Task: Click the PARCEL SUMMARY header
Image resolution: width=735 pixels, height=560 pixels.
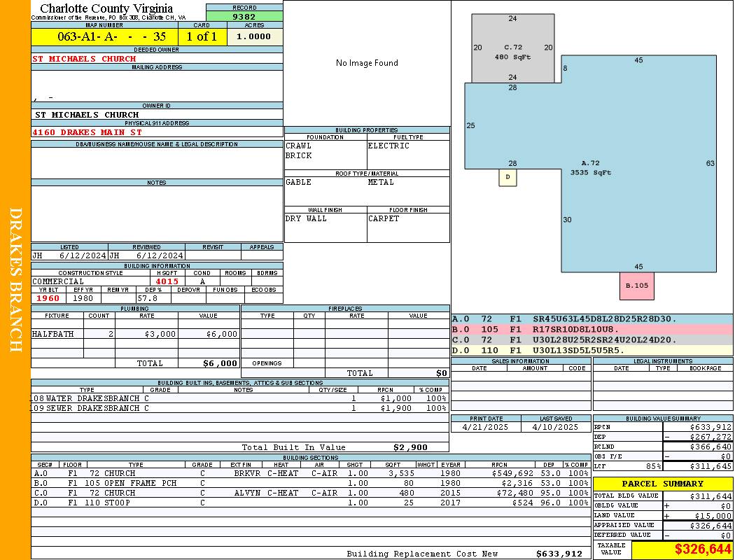Action: pyautogui.click(x=663, y=484)
